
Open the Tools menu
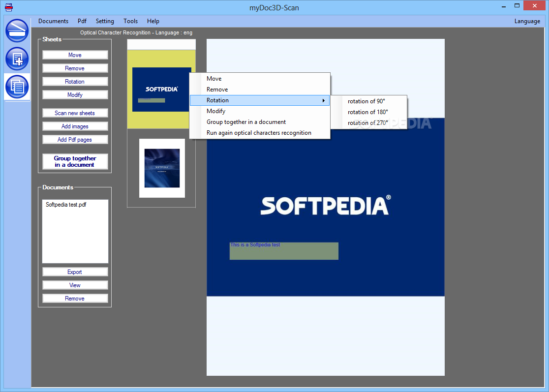pyautogui.click(x=130, y=21)
